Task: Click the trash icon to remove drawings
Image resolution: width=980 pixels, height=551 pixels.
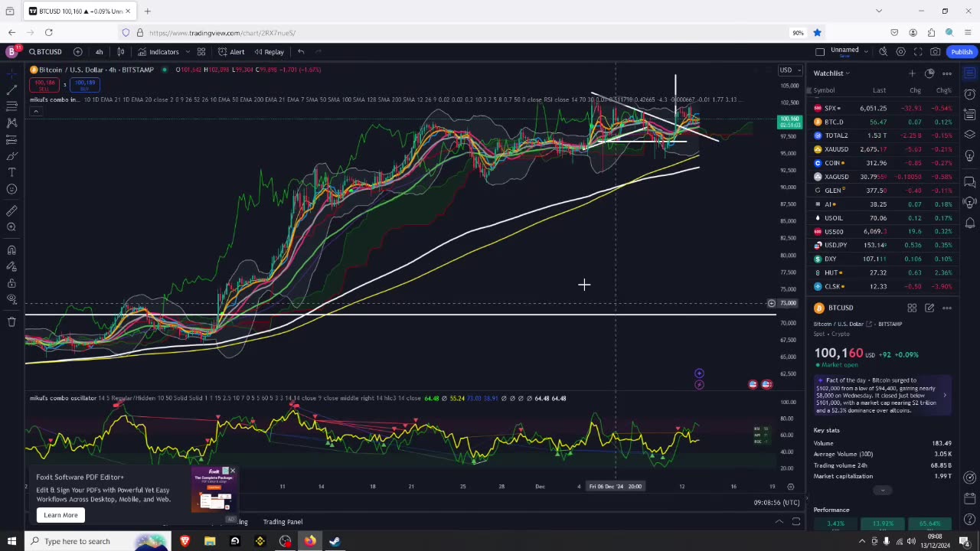Action: 11,322
